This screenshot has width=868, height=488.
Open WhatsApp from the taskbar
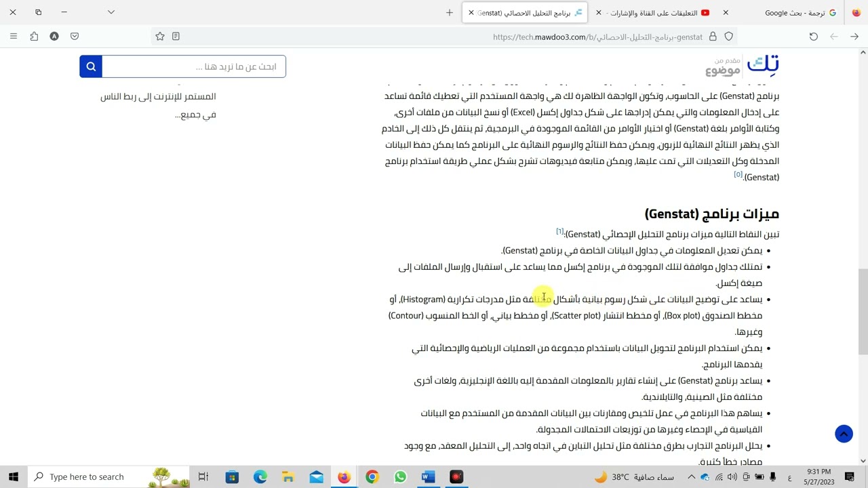(400, 477)
